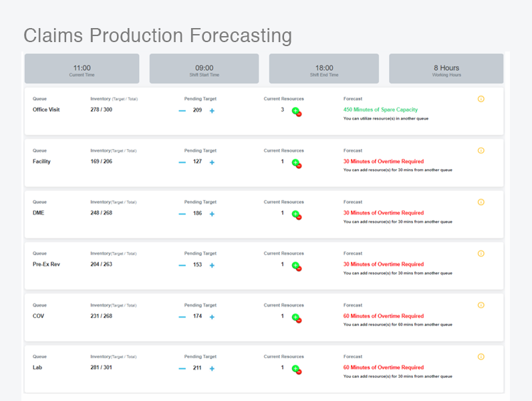Click current resources value 3 for Office Visit
This screenshot has height=401, width=532.
282,109
